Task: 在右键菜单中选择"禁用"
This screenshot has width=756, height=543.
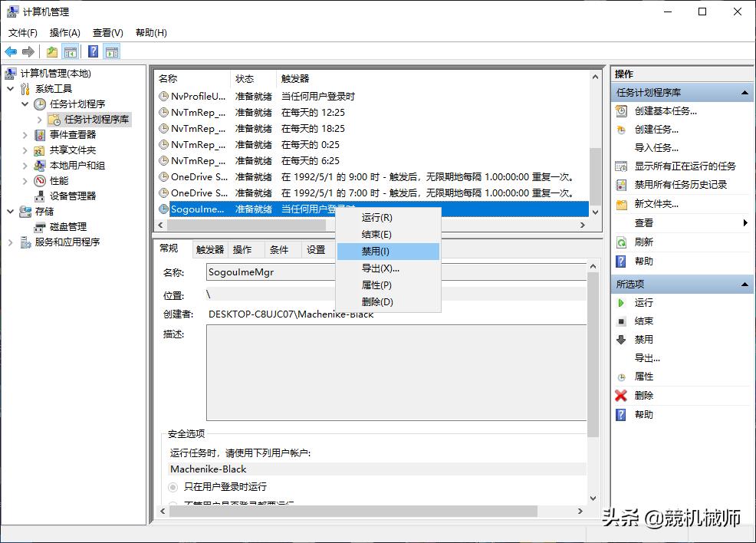Action: 387,251
